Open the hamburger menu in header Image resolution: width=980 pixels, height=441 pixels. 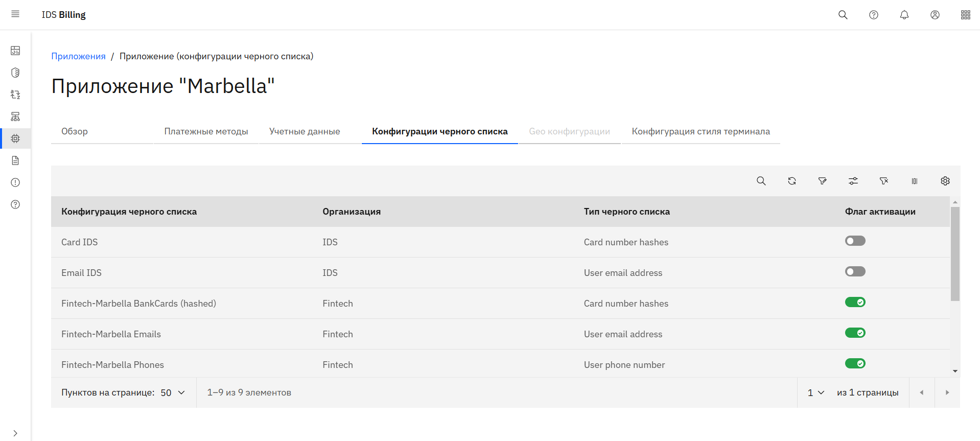15,14
